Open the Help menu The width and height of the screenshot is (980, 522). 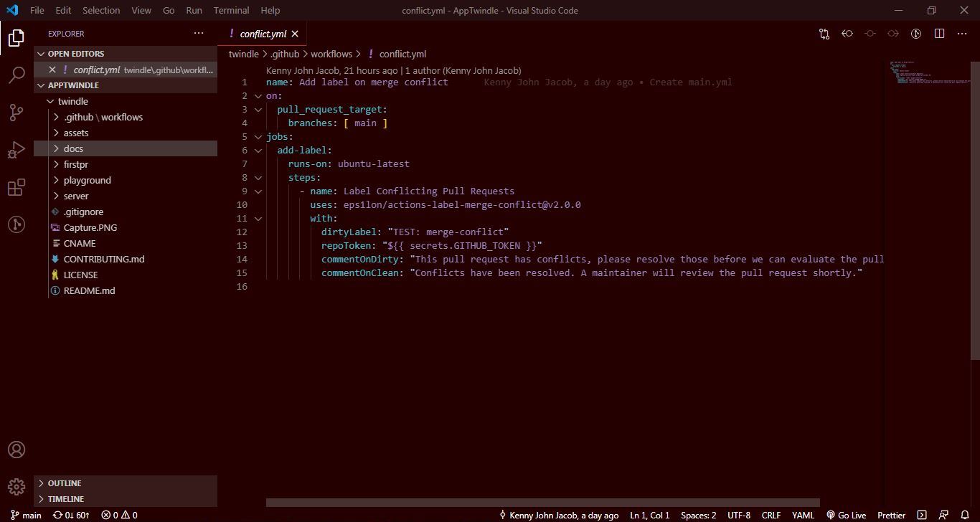click(270, 10)
